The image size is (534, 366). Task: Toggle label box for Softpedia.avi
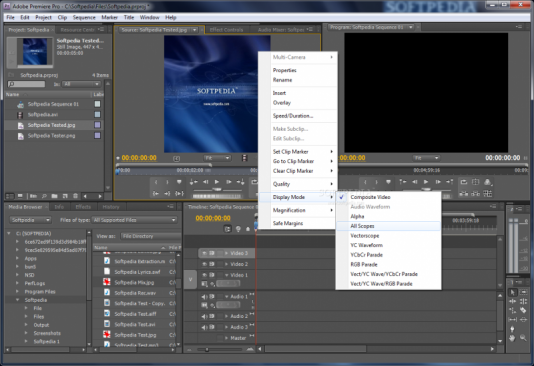tap(97, 114)
